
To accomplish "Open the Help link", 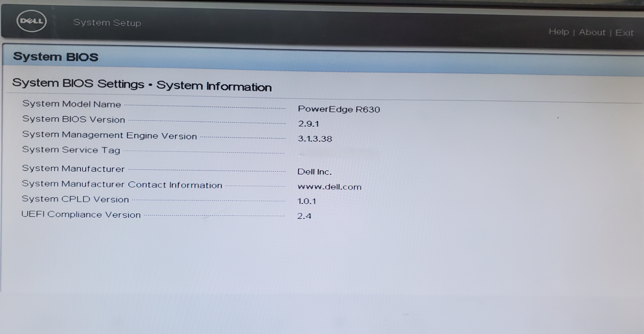I will click(x=559, y=31).
